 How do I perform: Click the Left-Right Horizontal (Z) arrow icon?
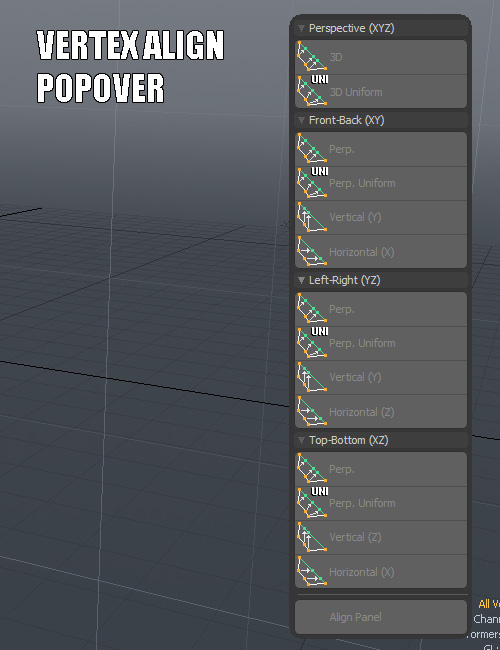pos(312,411)
